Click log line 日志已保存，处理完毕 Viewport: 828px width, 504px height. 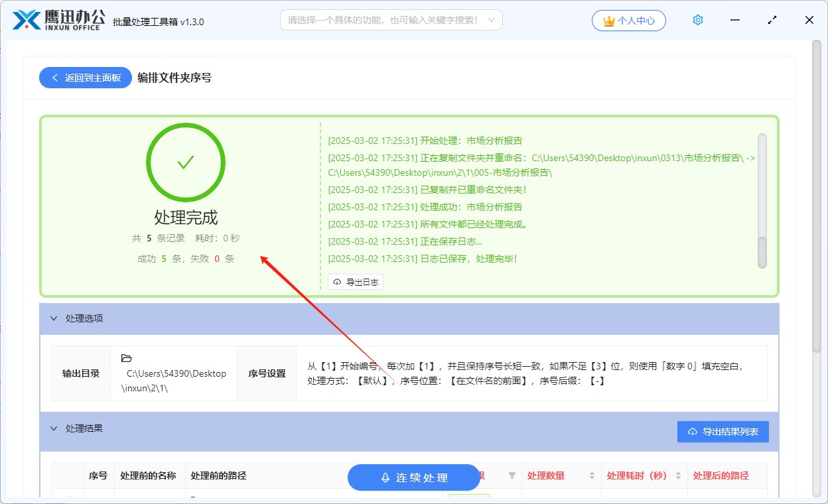422,259
